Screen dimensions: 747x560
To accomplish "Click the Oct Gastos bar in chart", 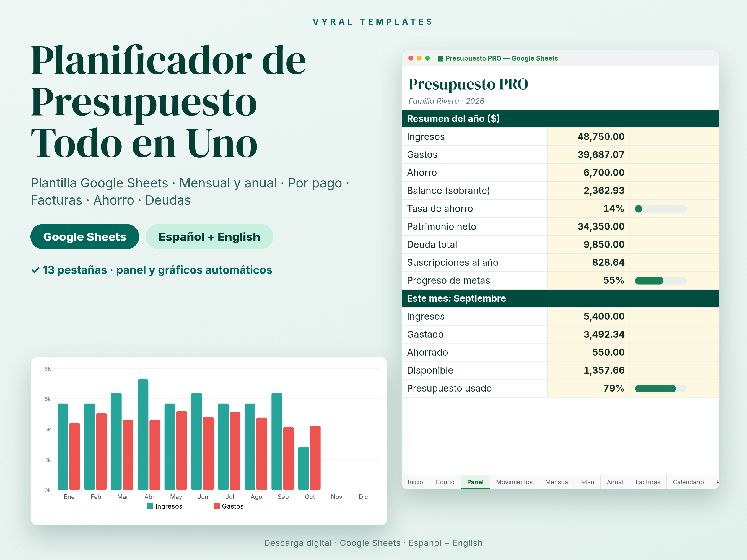I will 315,458.
